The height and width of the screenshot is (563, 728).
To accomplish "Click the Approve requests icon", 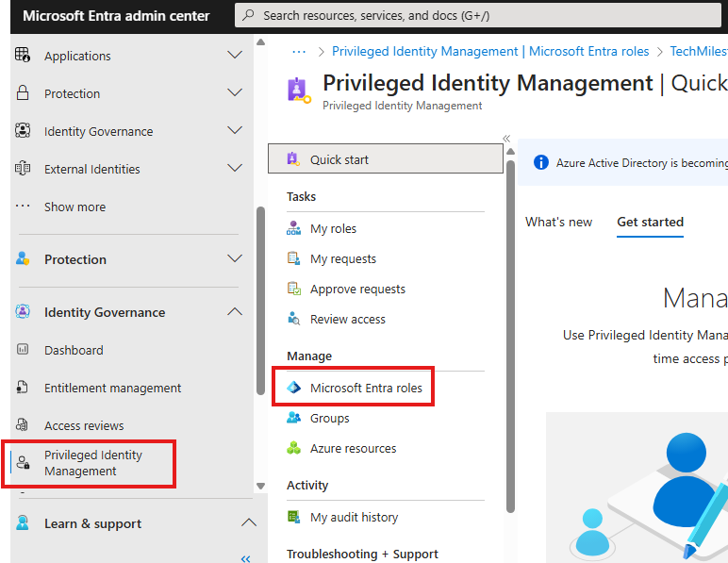I will (x=293, y=289).
